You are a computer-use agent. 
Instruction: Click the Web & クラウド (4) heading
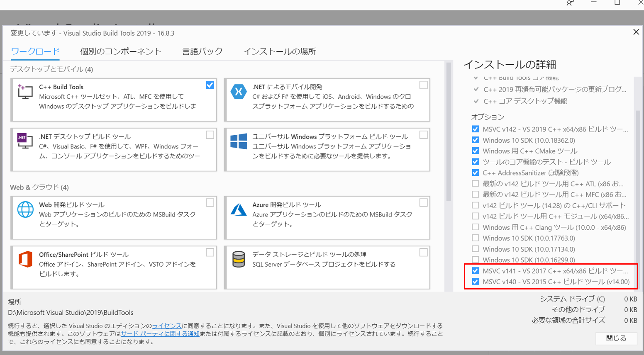(x=39, y=187)
